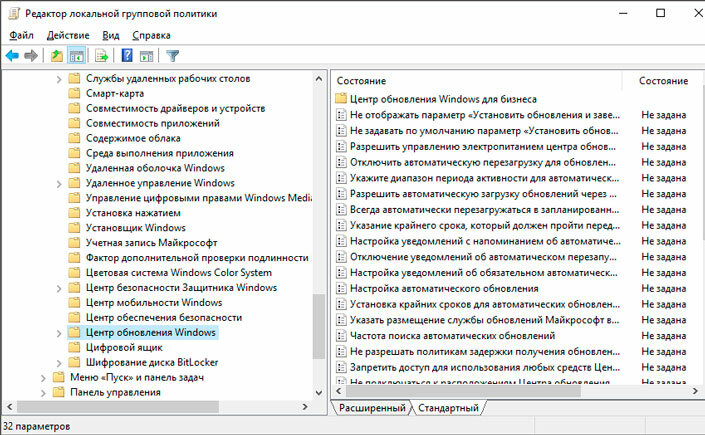This screenshot has width=705, height=435.
Task: Select Центр мобильности Windows folder
Action: (154, 302)
